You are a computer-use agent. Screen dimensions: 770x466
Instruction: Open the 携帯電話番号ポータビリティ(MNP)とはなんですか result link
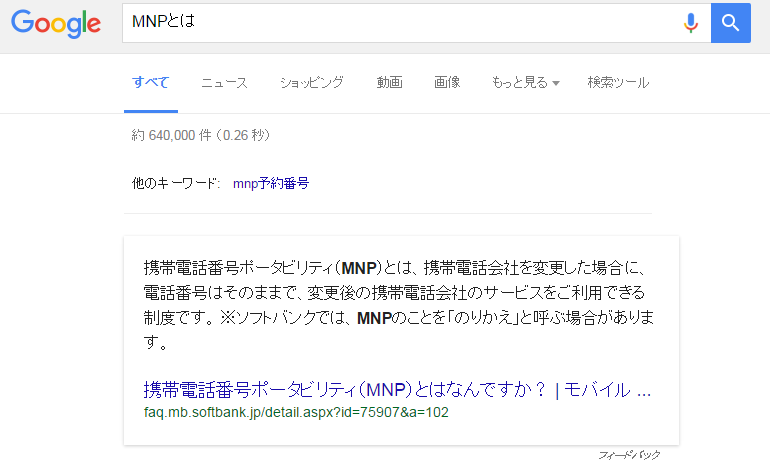[397, 390]
